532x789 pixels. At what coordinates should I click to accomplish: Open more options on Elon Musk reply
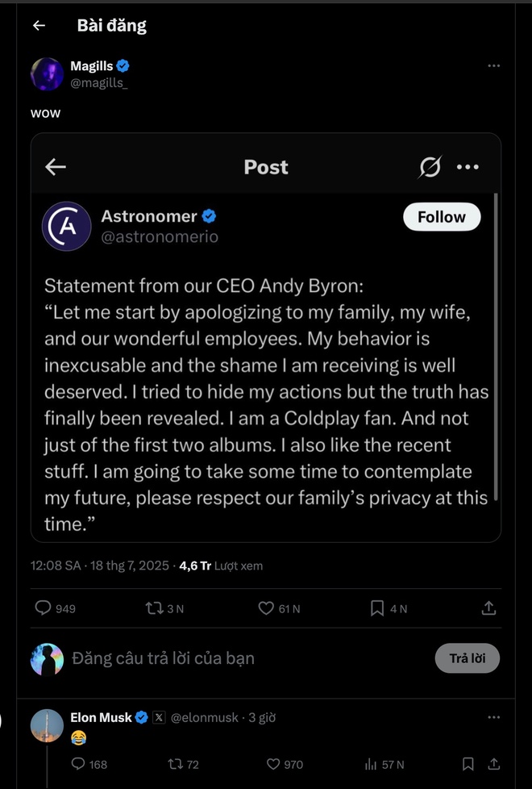(494, 717)
